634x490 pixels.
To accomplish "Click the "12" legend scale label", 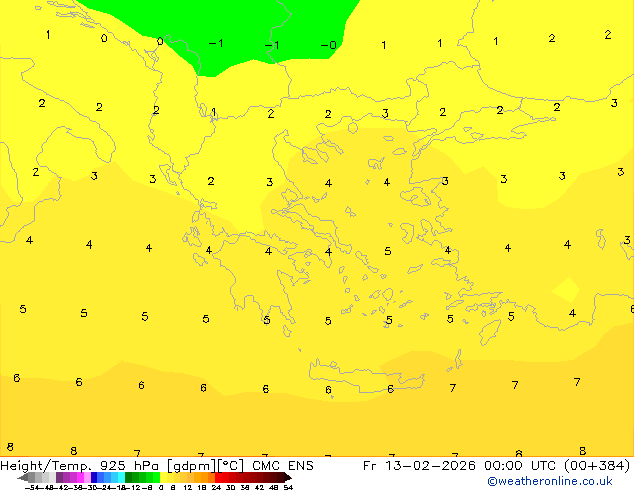I will (x=187, y=487).
